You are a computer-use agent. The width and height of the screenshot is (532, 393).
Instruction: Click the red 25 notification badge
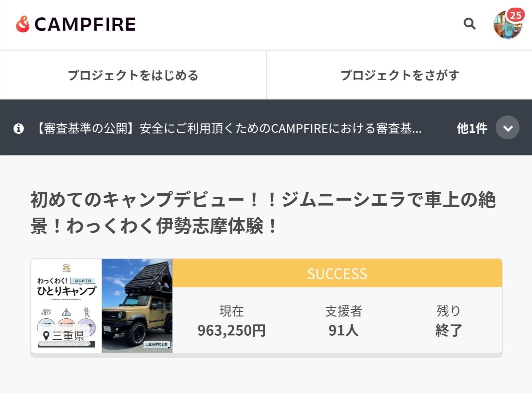[x=516, y=15]
